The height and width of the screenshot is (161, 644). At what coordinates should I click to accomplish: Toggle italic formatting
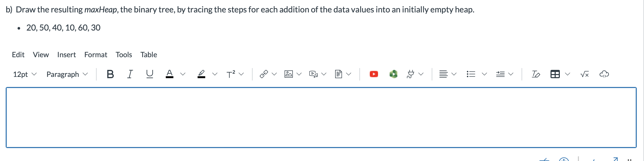click(x=130, y=74)
